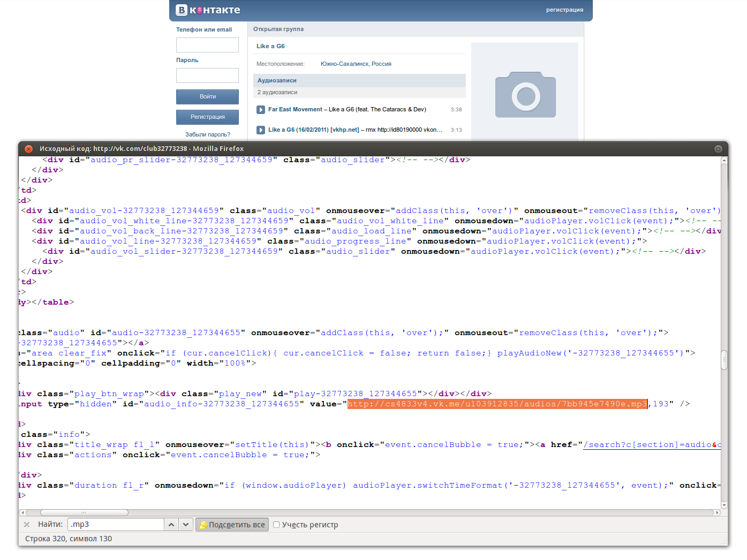The image size is (747, 560).
Task: Click the 3:38 track duration
Action: point(456,110)
